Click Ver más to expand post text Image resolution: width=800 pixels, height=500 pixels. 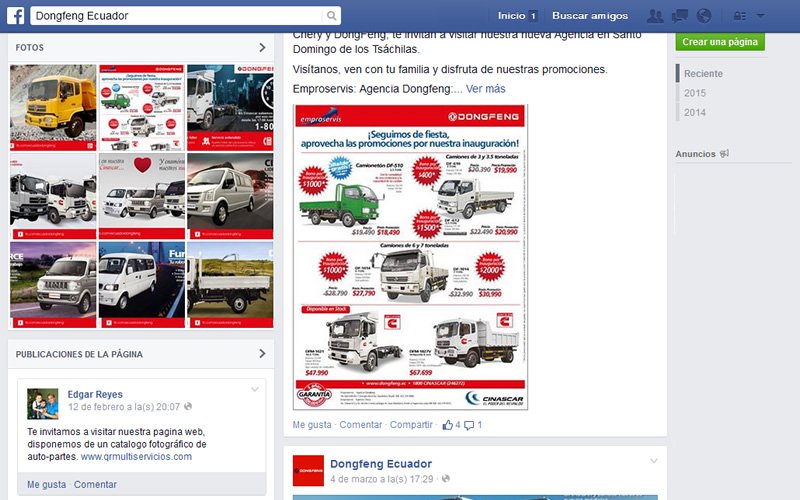[485, 89]
